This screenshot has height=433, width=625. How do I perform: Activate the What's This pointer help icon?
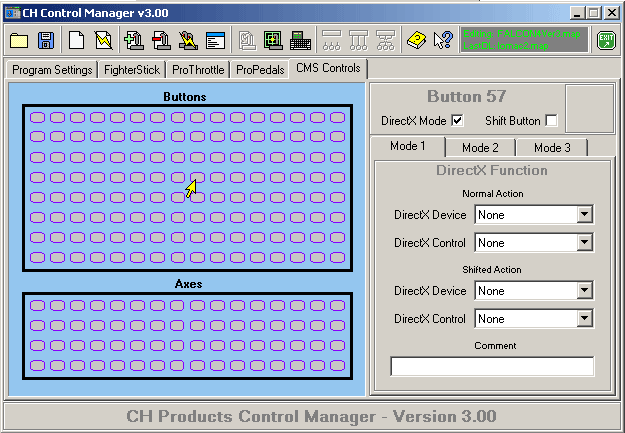coord(443,41)
